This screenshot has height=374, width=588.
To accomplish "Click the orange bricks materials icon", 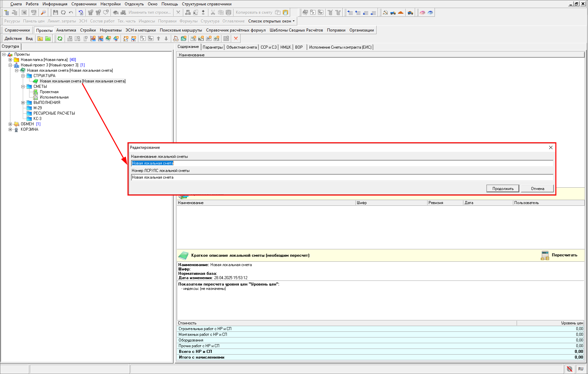I will 401,12.
